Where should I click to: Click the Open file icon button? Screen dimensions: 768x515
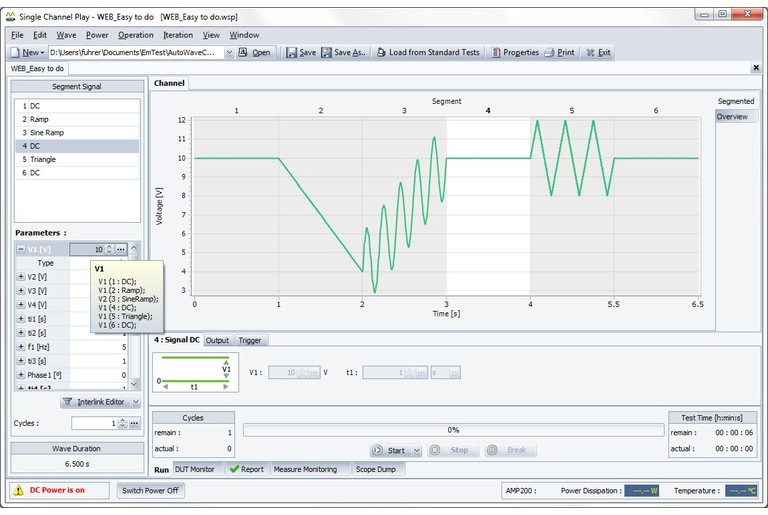[242, 52]
